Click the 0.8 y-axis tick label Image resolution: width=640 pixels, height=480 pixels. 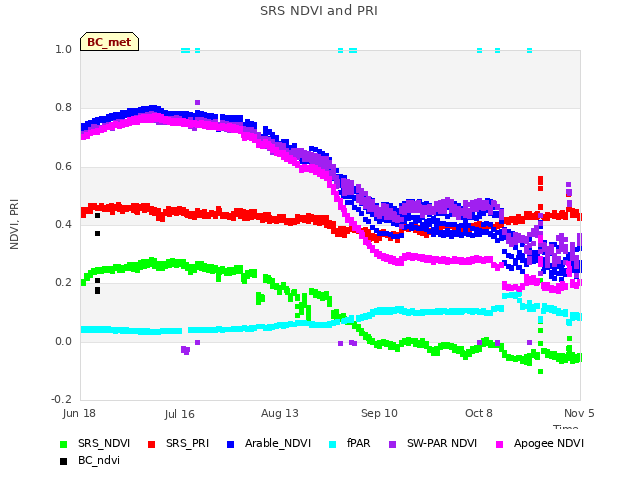pyautogui.click(x=63, y=108)
